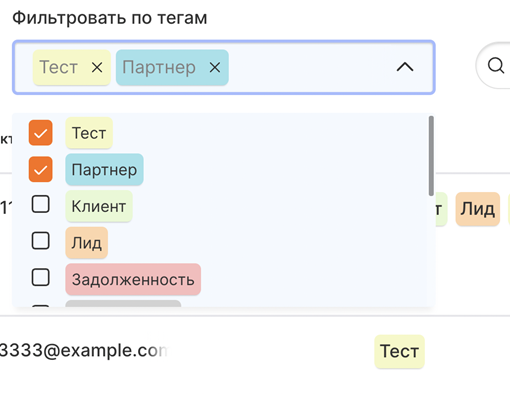Uncheck the Тест checkbox
This screenshot has width=510, height=394.
pyautogui.click(x=41, y=133)
